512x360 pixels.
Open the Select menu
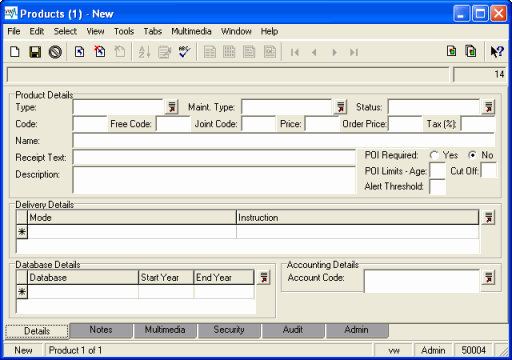[65, 31]
